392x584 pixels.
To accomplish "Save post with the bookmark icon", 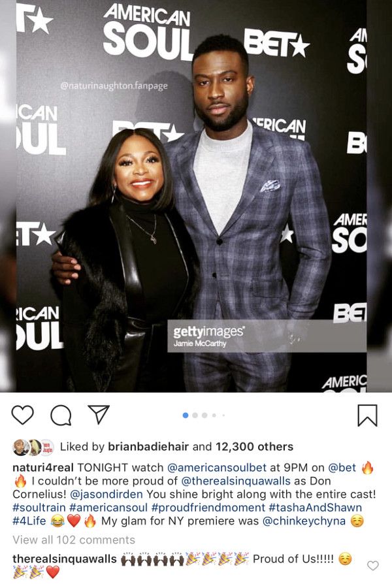I will pos(367,415).
